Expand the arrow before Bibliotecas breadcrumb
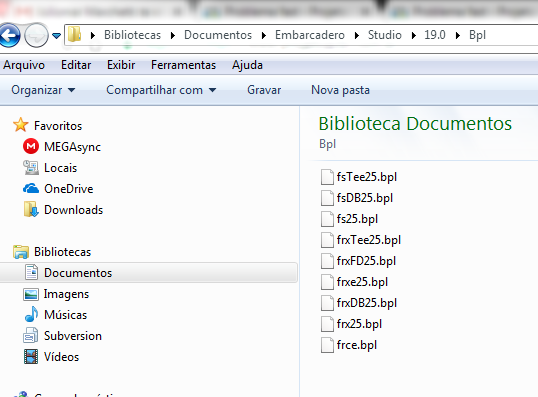 pyautogui.click(x=93, y=35)
